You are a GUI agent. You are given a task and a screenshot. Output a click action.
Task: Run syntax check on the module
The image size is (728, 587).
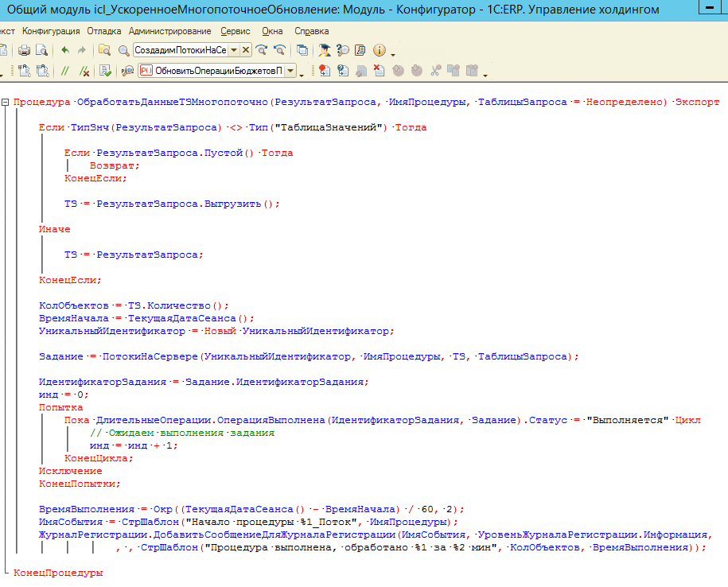(105, 71)
